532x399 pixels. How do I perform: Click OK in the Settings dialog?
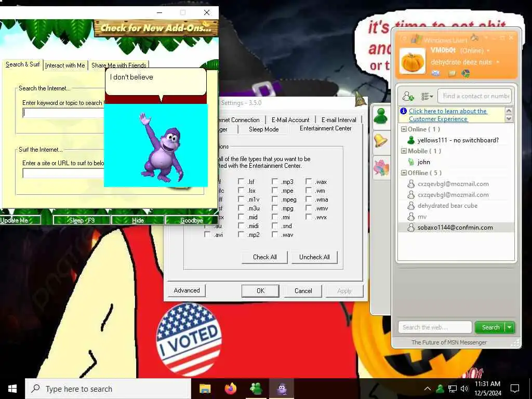click(260, 291)
